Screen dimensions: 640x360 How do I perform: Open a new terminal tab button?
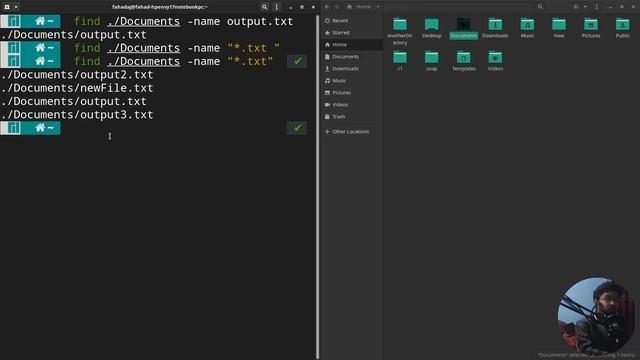point(7,7)
